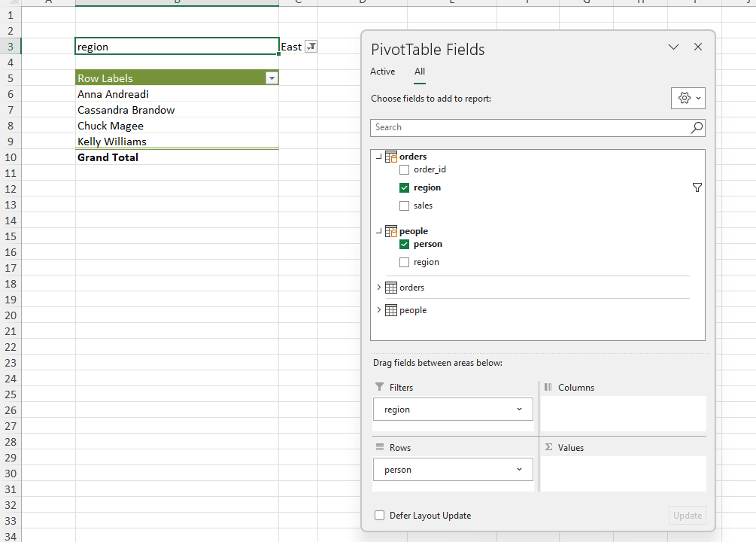Collapse the top orders table group

[x=378, y=157]
